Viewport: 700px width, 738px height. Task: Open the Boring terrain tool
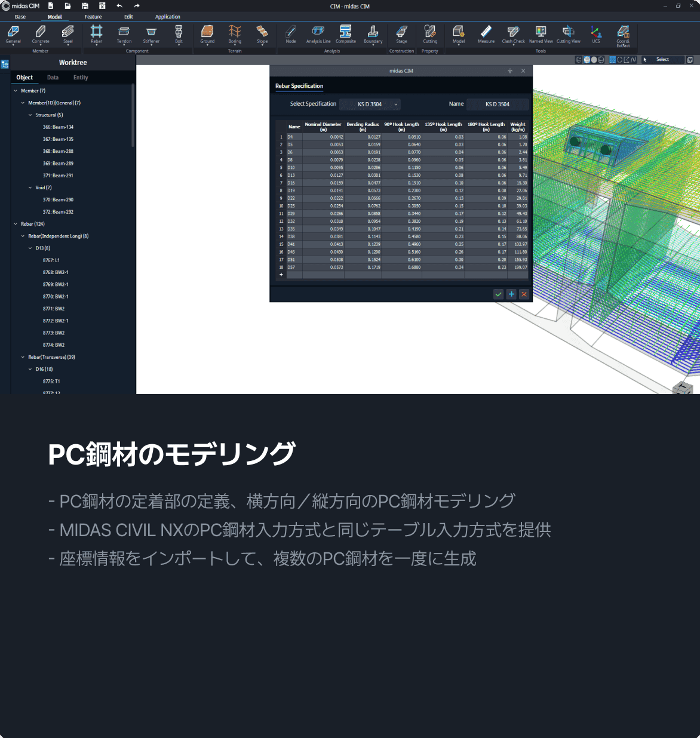coord(235,35)
